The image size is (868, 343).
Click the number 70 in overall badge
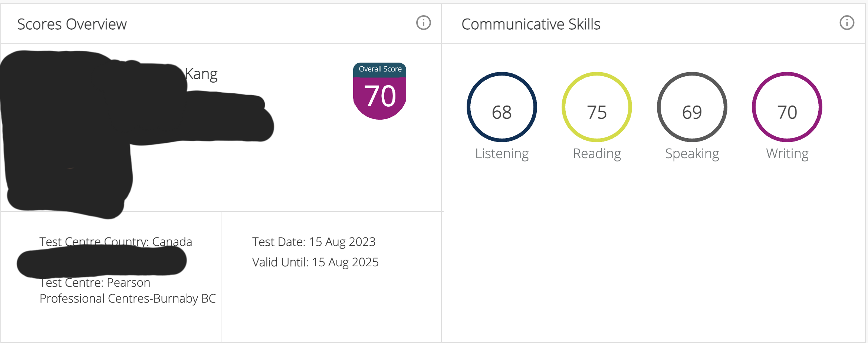coord(380,96)
